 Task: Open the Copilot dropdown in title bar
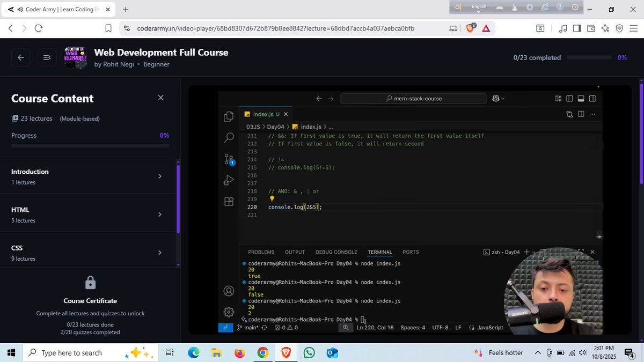pos(498,99)
